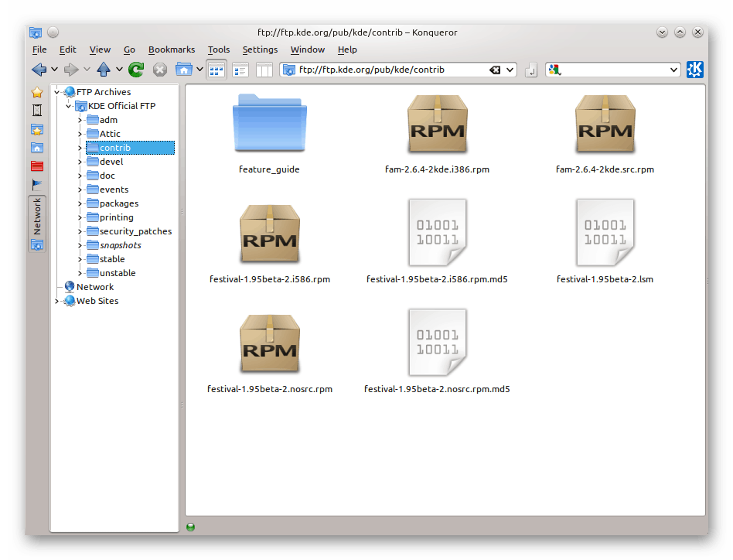Expand the stable folder node
This screenshot has width=733, height=560.
(80, 259)
